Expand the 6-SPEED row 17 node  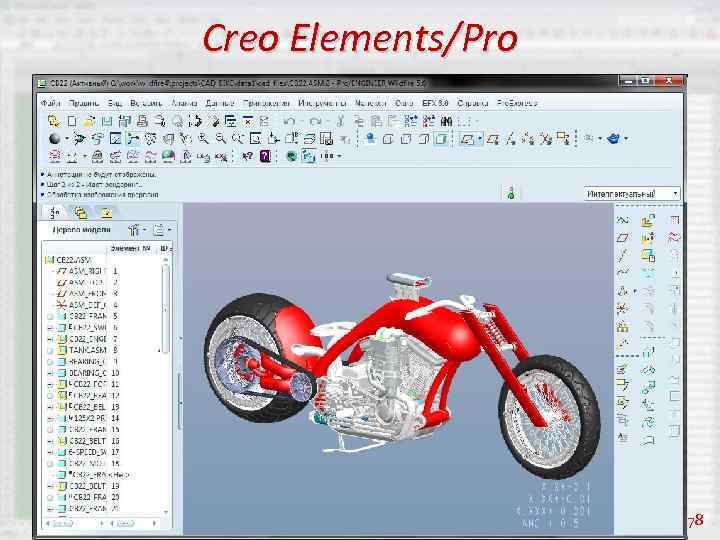pos(50,452)
